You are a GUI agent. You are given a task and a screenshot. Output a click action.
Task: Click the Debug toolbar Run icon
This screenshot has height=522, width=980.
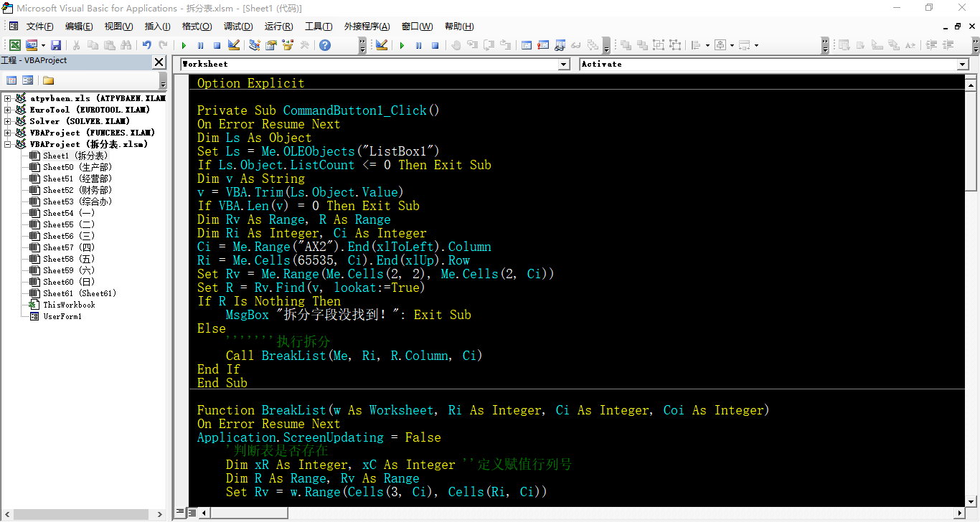point(402,45)
